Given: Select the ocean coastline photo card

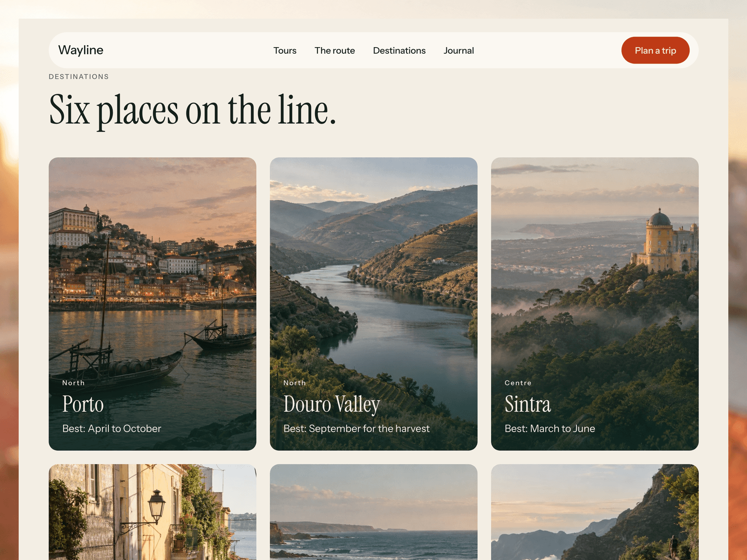Looking at the screenshot, I should [373, 512].
